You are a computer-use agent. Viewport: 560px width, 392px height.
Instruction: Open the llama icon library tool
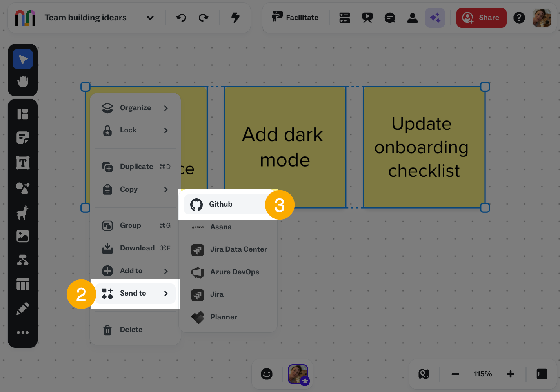click(x=23, y=212)
